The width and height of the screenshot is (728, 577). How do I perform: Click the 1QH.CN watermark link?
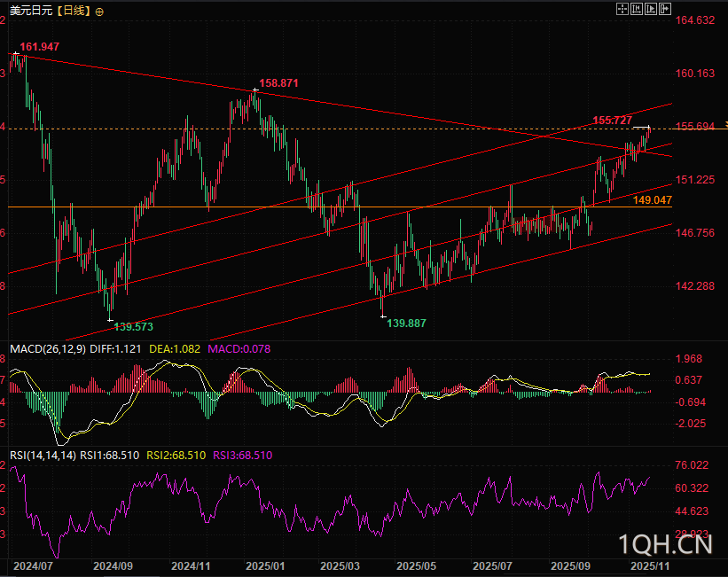(x=664, y=542)
